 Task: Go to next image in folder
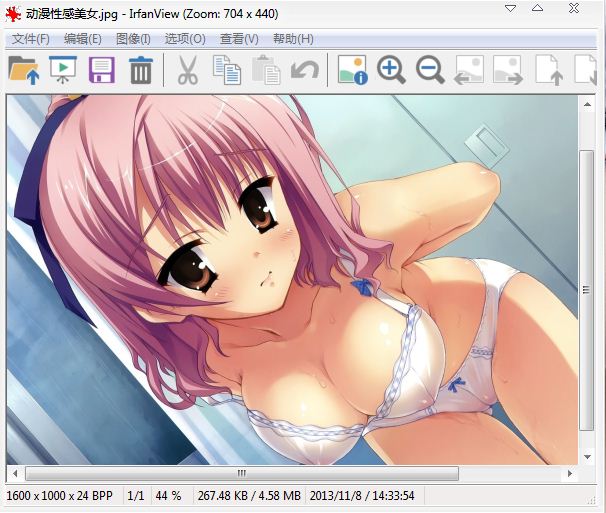tap(508, 70)
